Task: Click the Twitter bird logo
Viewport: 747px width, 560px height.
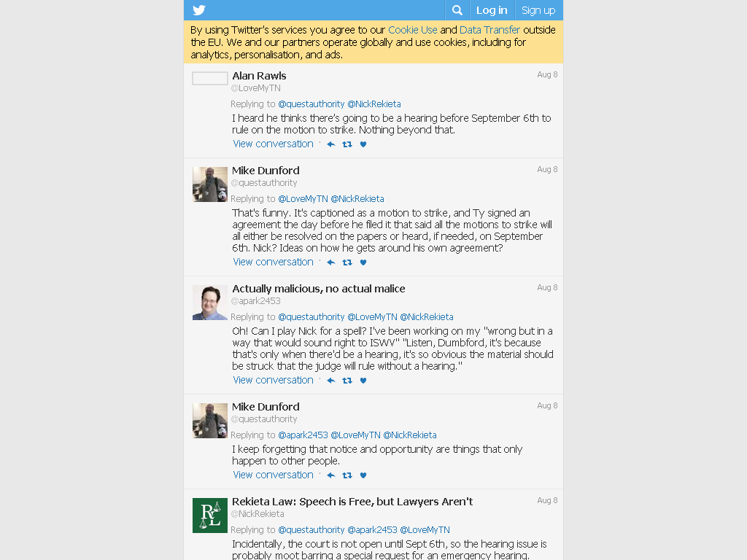Action: click(x=199, y=10)
